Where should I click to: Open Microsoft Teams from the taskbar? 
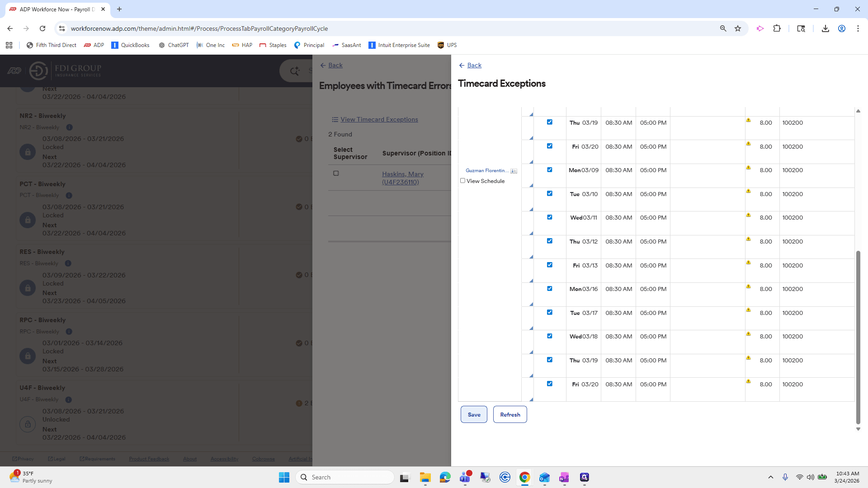(465, 477)
